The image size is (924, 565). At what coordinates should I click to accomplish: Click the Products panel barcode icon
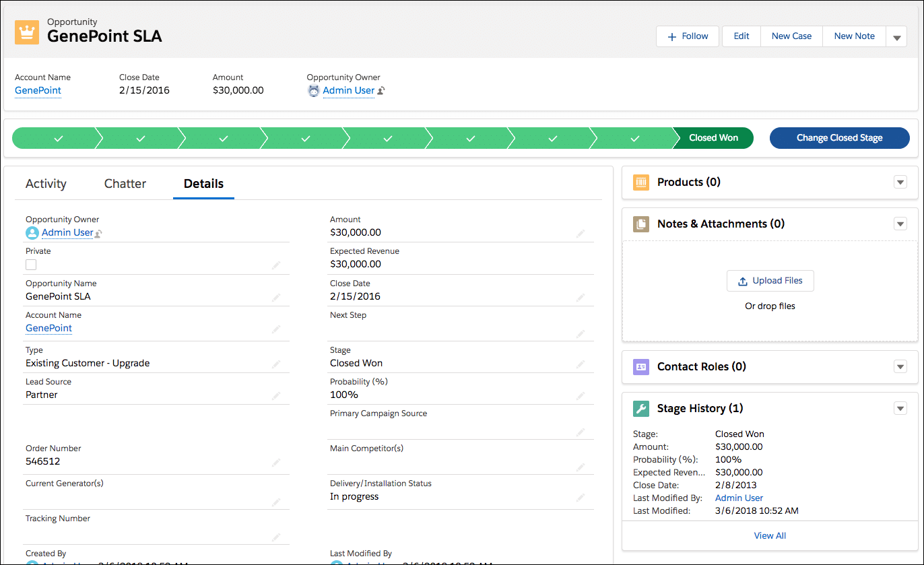click(641, 182)
